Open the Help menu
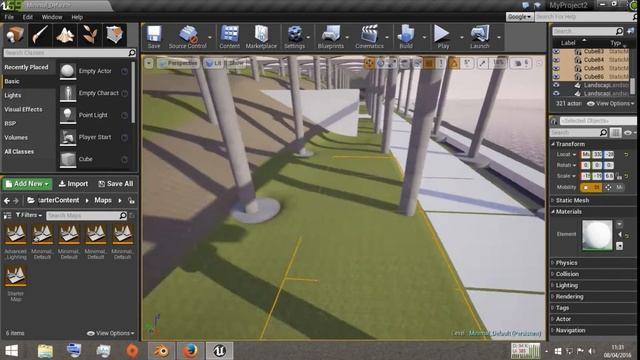This screenshot has height=360, width=640. tap(77, 17)
